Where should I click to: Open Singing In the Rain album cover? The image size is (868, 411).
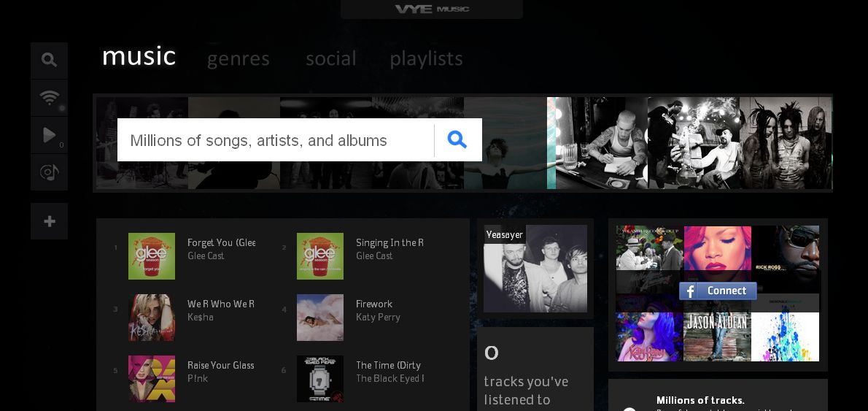[320, 256]
